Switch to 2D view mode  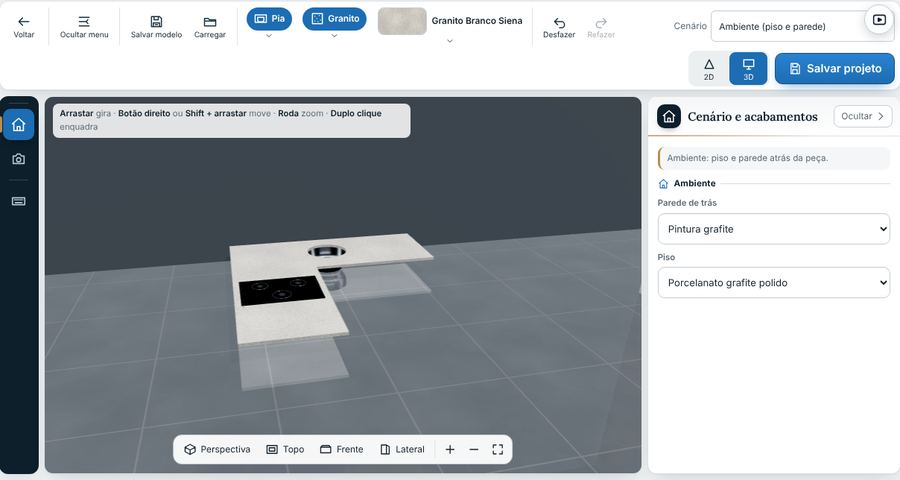(709, 69)
